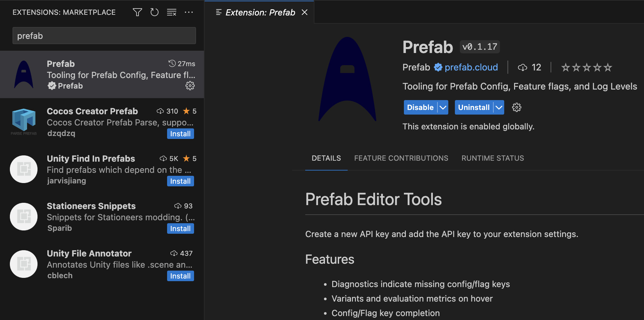Click the large Prefab extension logo
Viewport: 644px width, 320px height.
(x=347, y=79)
